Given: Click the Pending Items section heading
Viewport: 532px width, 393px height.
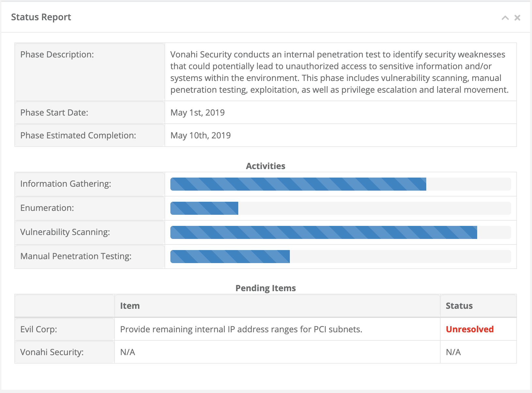Looking at the screenshot, I should pyautogui.click(x=265, y=288).
